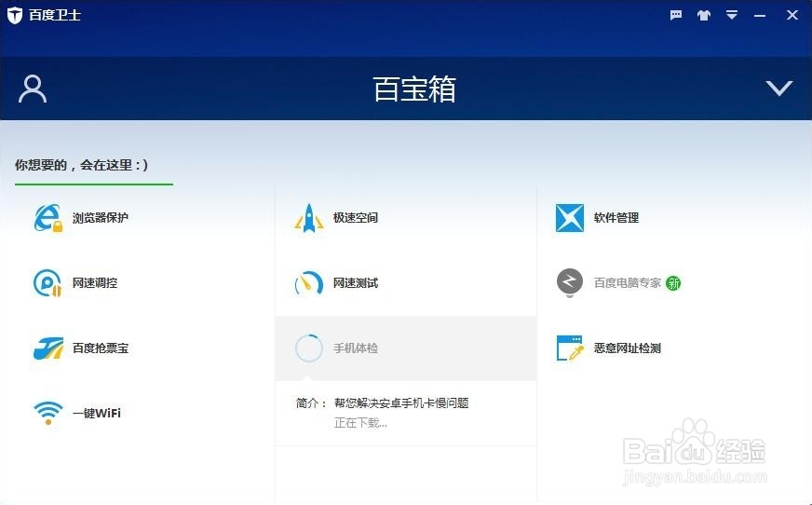Close the Baidu Guard window
The image size is (812, 505).
coord(792,15)
